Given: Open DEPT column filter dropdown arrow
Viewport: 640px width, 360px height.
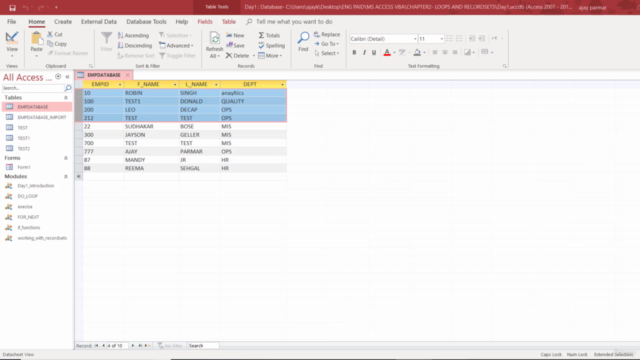Looking at the screenshot, I should (x=282, y=84).
